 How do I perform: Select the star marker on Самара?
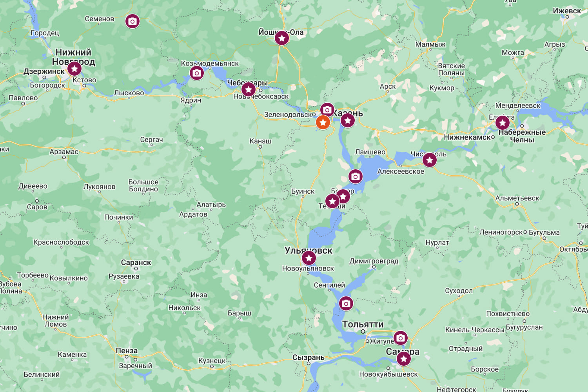point(403,358)
